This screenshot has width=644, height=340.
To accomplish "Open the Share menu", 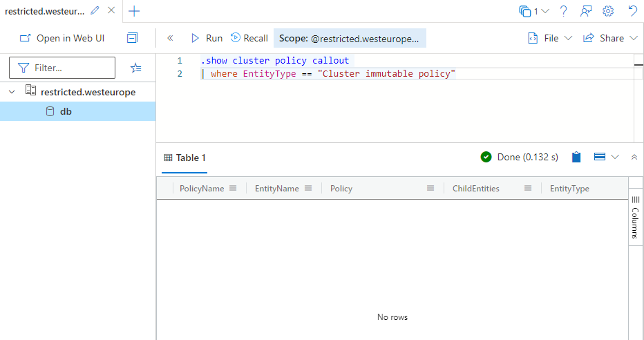I will pyautogui.click(x=610, y=38).
